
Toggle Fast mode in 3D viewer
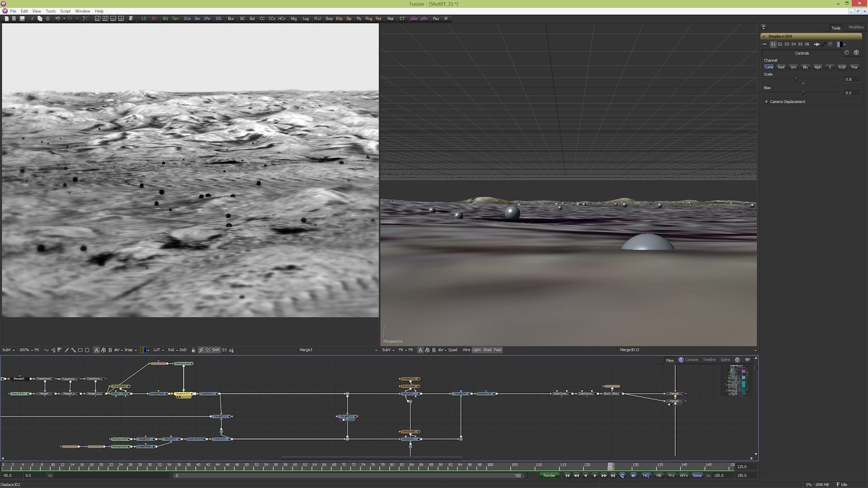pyautogui.click(x=498, y=350)
